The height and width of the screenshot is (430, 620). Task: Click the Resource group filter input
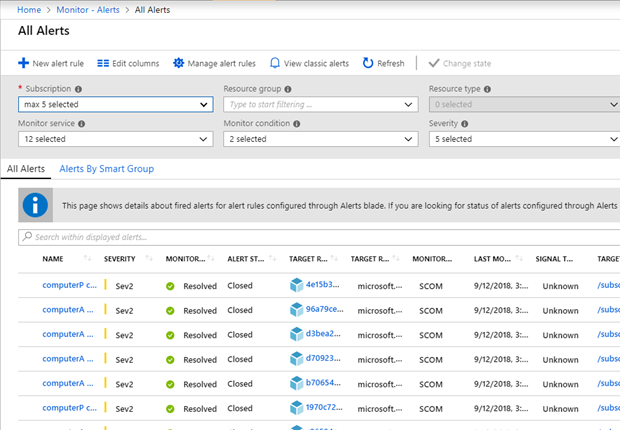(310, 104)
